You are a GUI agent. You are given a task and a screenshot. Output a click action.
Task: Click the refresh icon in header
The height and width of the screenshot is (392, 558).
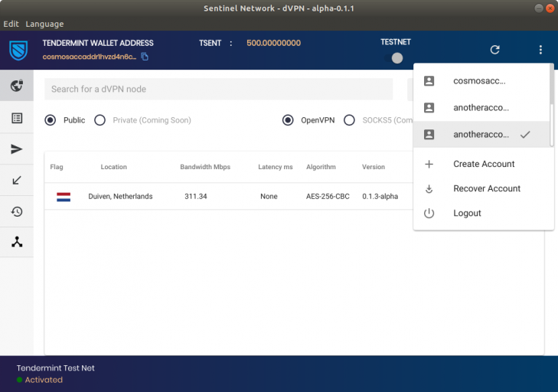click(494, 50)
